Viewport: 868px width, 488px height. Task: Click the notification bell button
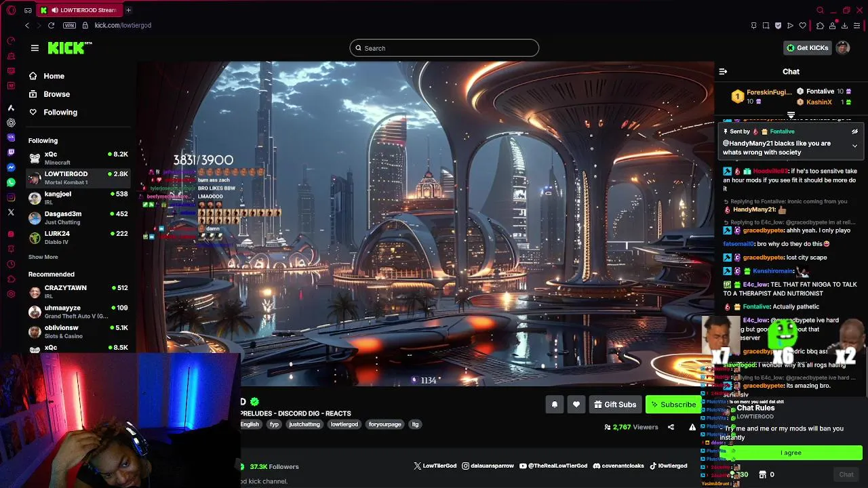pyautogui.click(x=554, y=405)
